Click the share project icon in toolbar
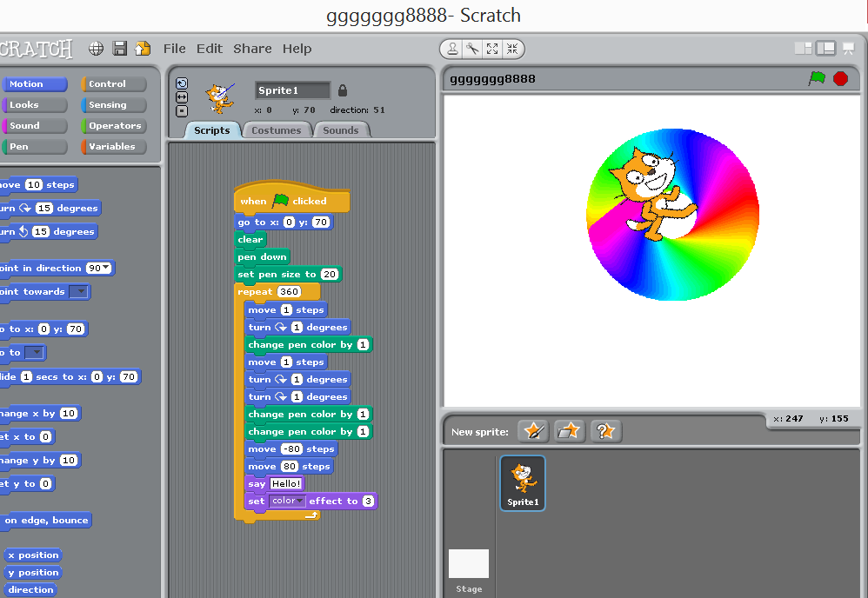Image resolution: width=868 pixels, height=598 pixels. coord(143,49)
